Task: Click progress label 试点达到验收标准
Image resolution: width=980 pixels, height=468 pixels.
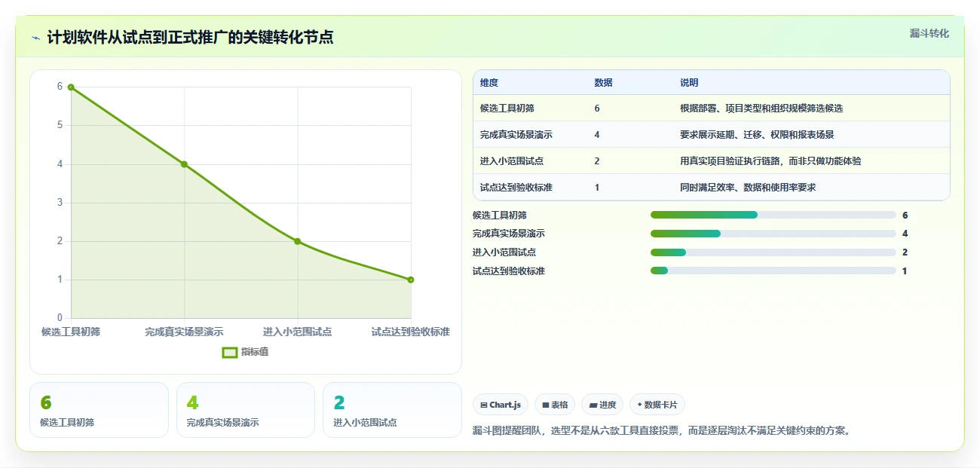Action: point(509,271)
